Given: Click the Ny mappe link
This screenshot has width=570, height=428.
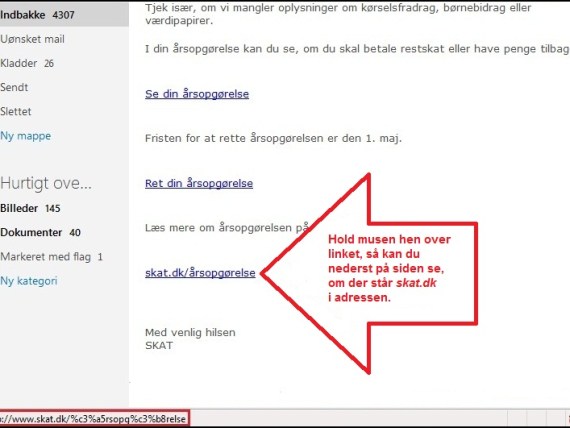Looking at the screenshot, I should pos(25,136).
